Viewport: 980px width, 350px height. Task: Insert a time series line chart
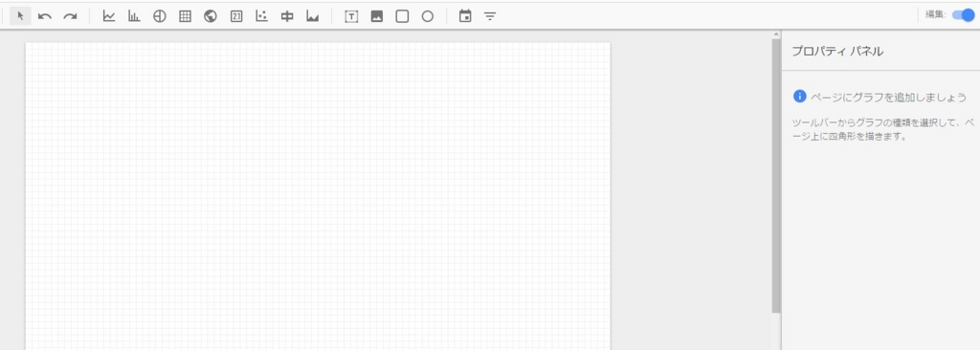109,16
